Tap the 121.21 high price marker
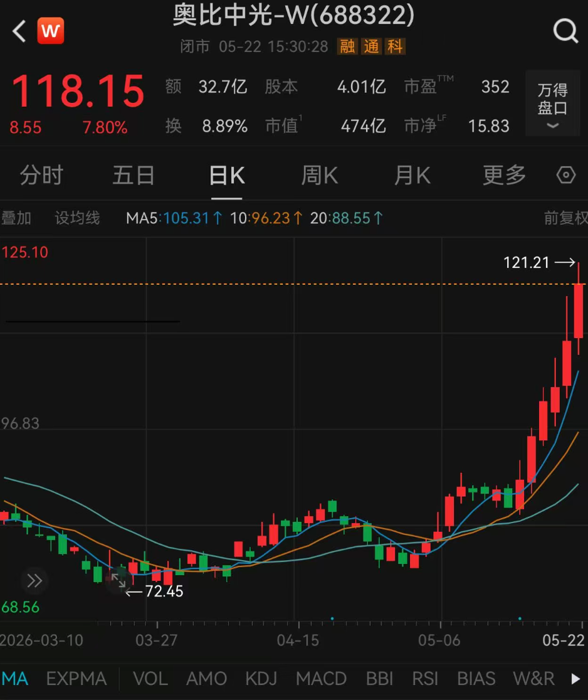Viewport: 588px width, 700px height. click(x=527, y=262)
